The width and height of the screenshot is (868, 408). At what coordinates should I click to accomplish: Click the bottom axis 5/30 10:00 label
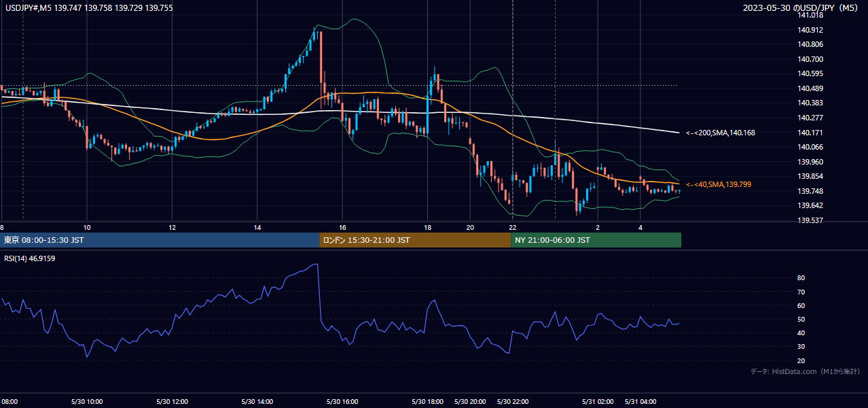pos(86,402)
